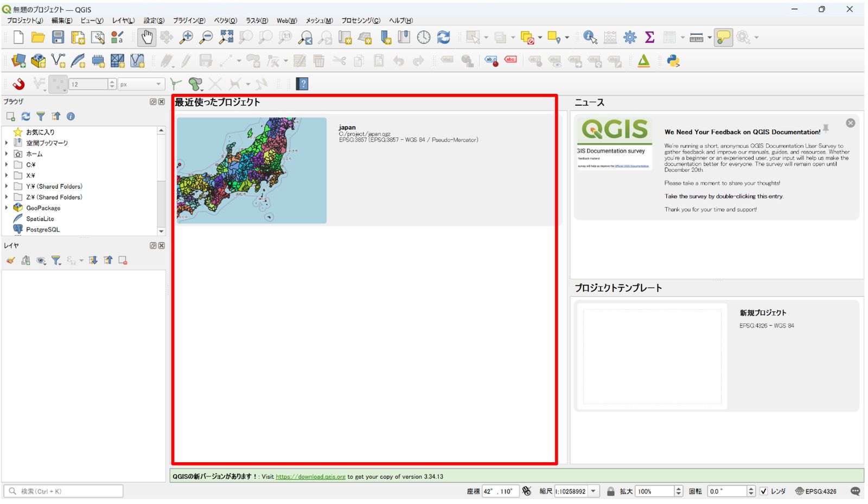868x504 pixels.
Task: Open the ベクタ(O) menu
Action: tap(225, 21)
